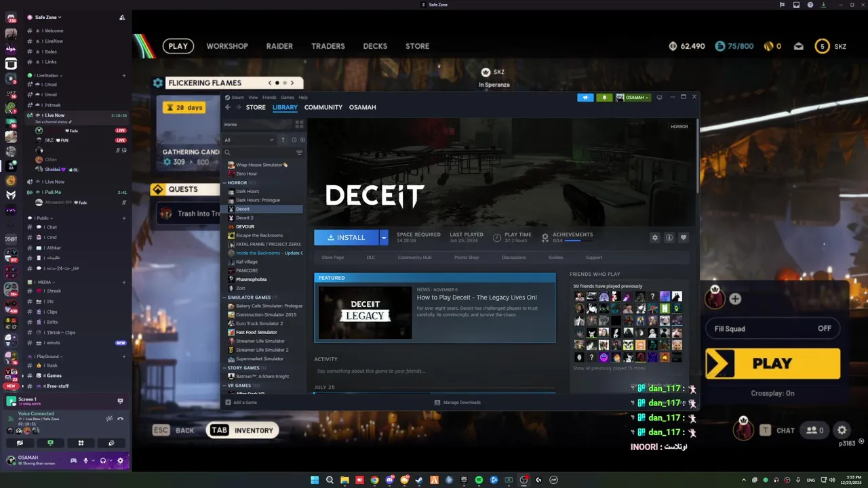This screenshot has width=868, height=488.
Task: Show Deceit game info icon
Action: tap(669, 237)
